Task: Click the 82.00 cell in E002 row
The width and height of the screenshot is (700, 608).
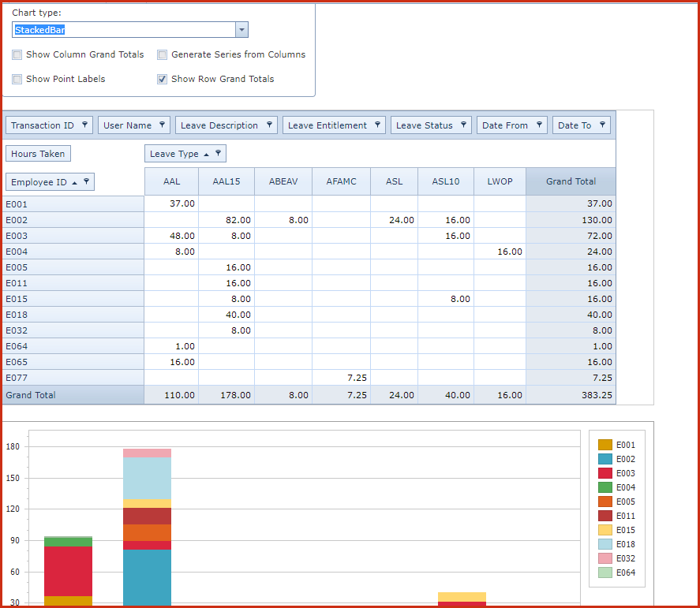Action: tap(226, 220)
